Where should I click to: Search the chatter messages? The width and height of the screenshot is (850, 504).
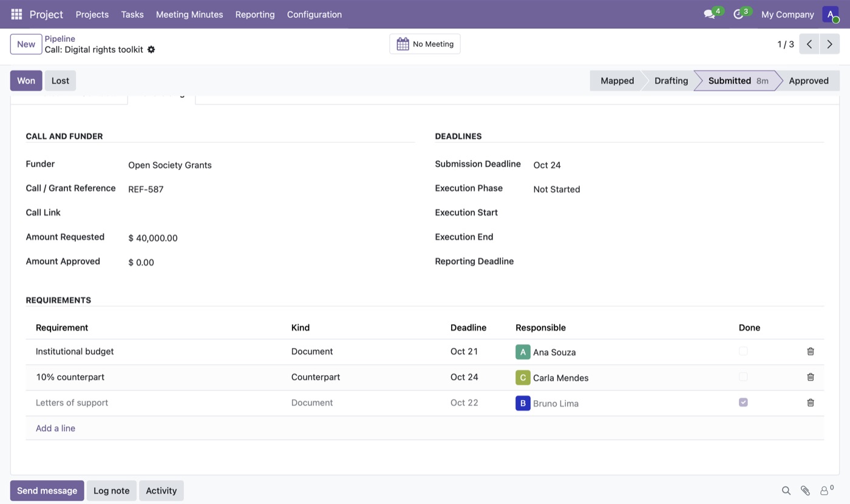tap(786, 491)
